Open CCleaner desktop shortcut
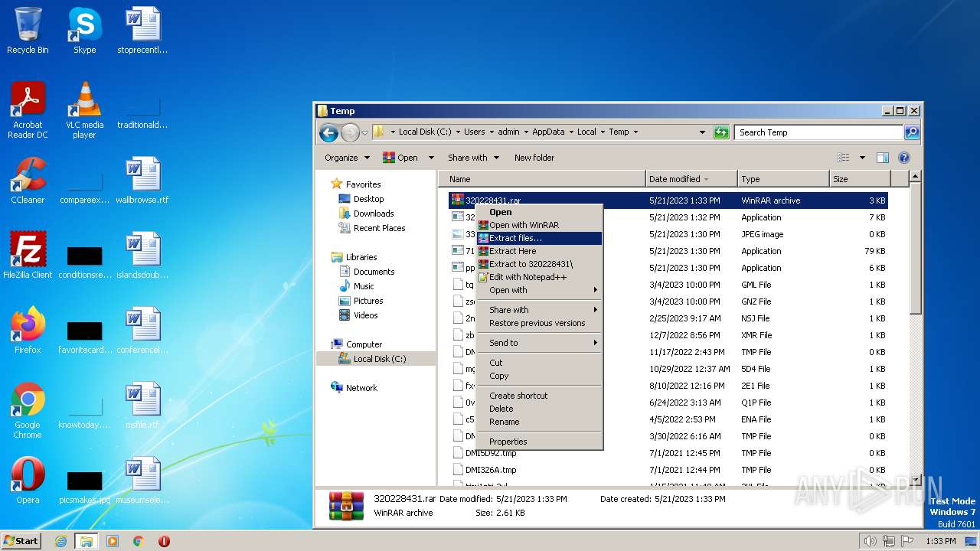This screenshot has height=551, width=980. click(x=28, y=181)
